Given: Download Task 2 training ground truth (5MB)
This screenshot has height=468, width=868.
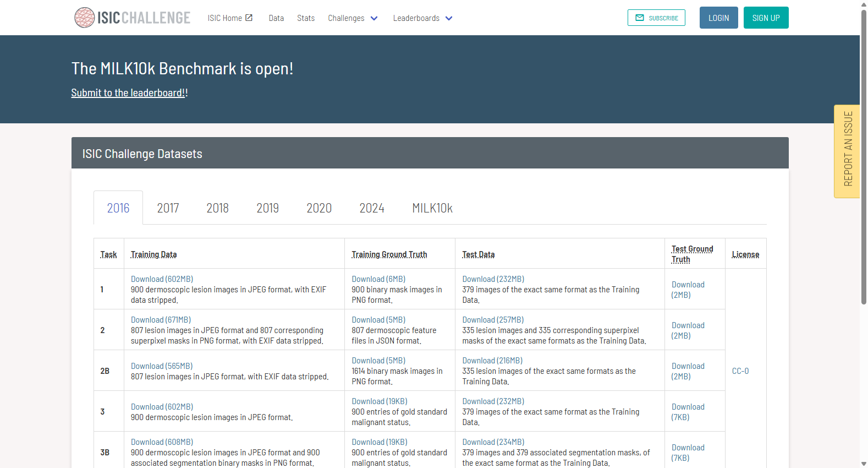Looking at the screenshot, I should (378, 320).
